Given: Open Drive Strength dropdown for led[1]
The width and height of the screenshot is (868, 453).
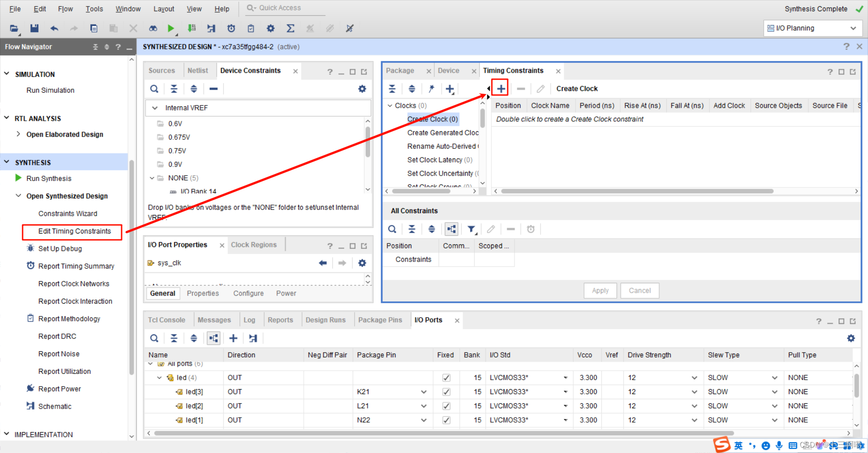Looking at the screenshot, I should tap(694, 420).
